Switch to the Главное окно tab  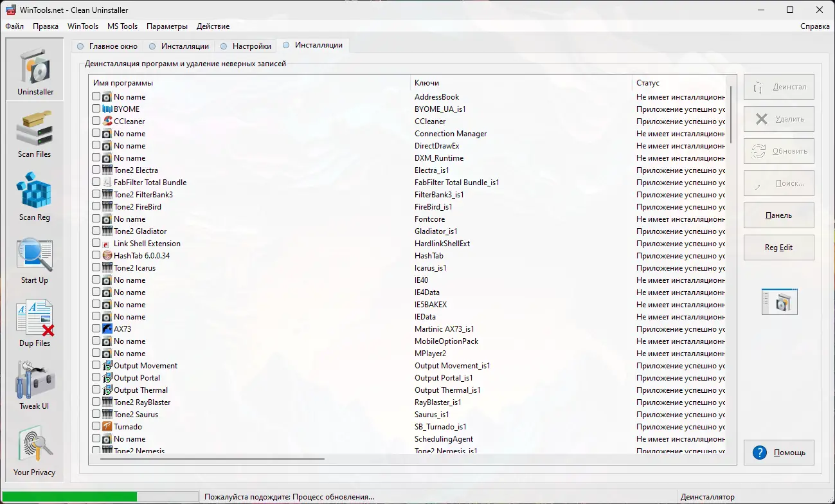(x=107, y=46)
